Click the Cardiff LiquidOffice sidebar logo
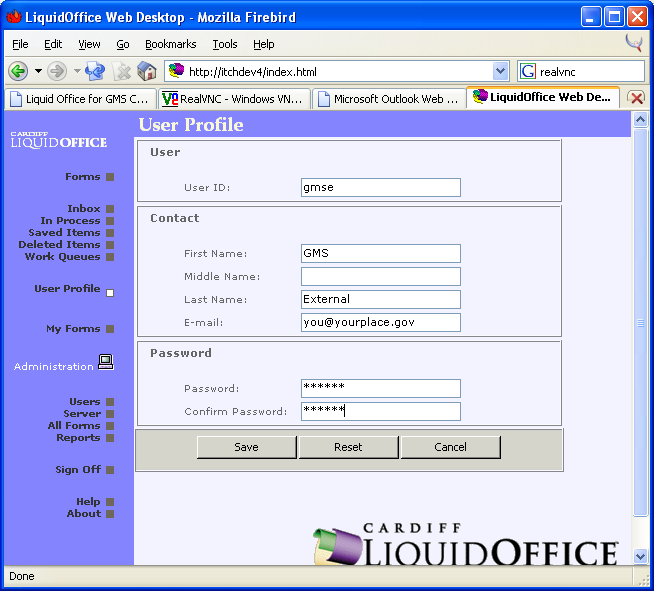Viewport: 654px width, 591px height. click(x=59, y=141)
